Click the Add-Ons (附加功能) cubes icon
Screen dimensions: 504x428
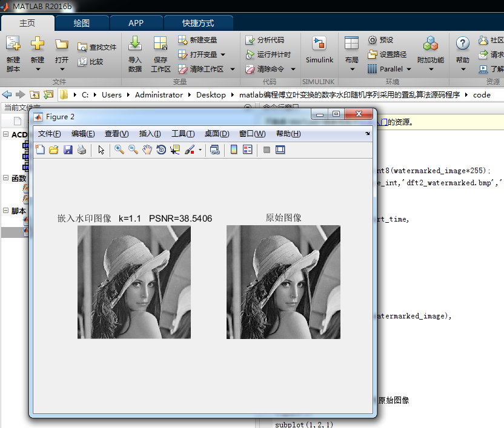(430, 44)
